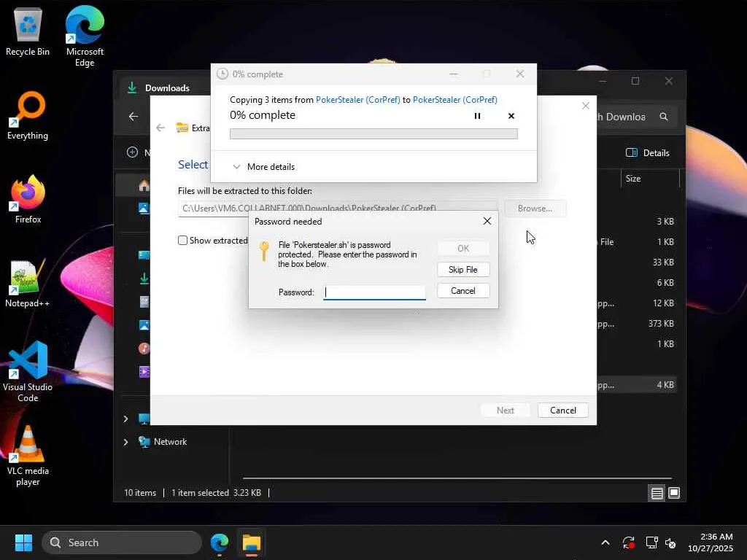Open Downloads quick access sidebar icon
747x560 pixels.
[x=144, y=279]
